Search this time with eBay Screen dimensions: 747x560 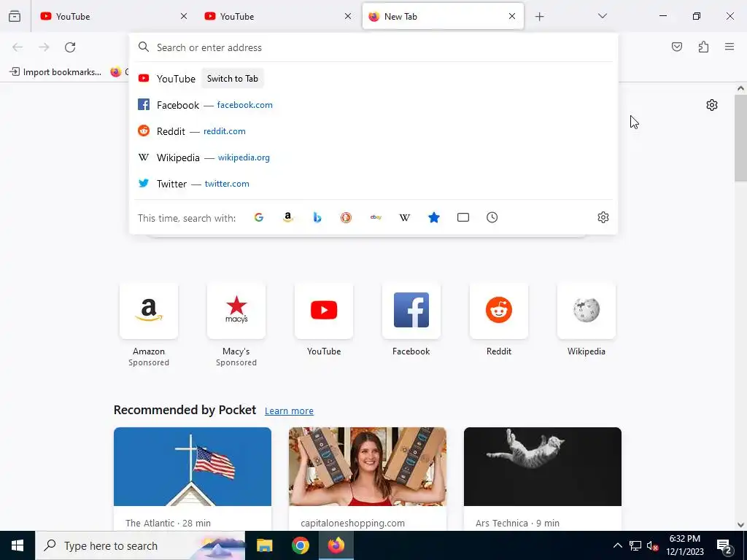pyautogui.click(x=376, y=217)
